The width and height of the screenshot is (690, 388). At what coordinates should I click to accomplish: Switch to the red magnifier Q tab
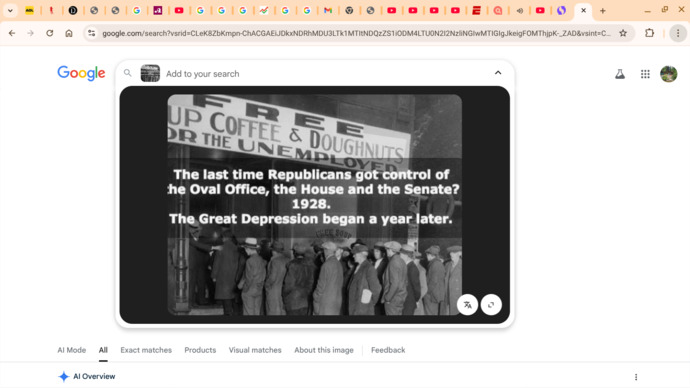click(x=498, y=11)
